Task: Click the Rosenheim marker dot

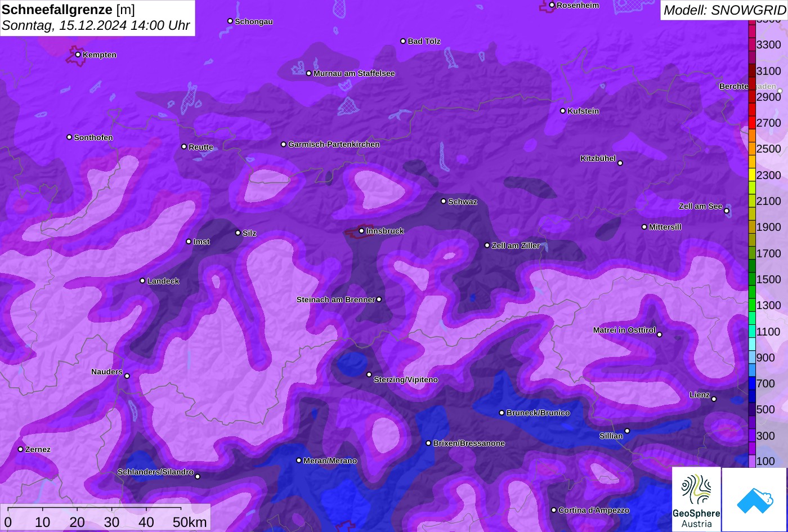Action: (x=552, y=5)
